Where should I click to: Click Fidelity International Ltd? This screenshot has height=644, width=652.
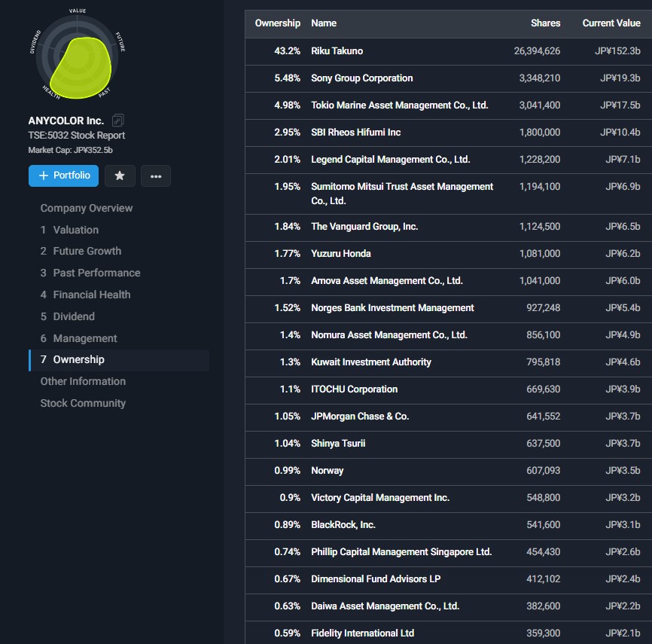click(362, 633)
